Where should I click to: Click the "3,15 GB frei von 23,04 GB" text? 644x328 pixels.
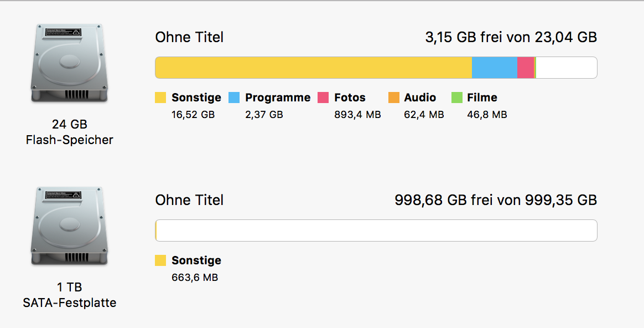click(511, 38)
